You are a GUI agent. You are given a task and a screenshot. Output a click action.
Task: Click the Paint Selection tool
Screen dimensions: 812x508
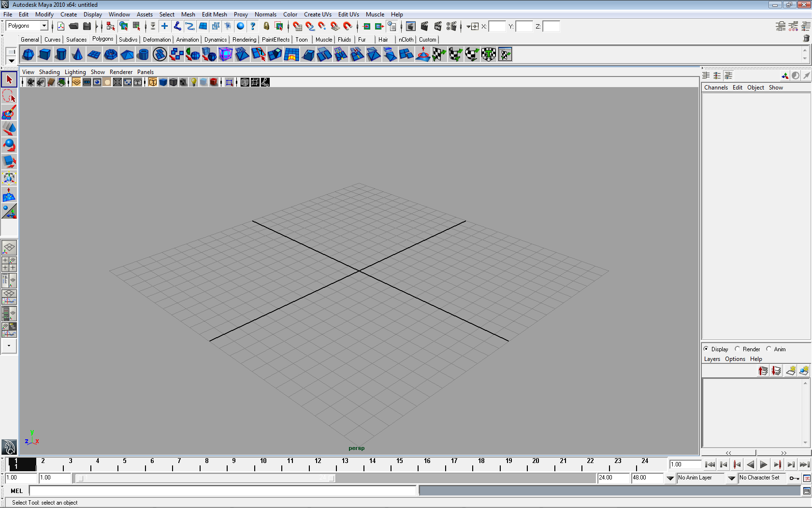pyautogui.click(x=9, y=113)
